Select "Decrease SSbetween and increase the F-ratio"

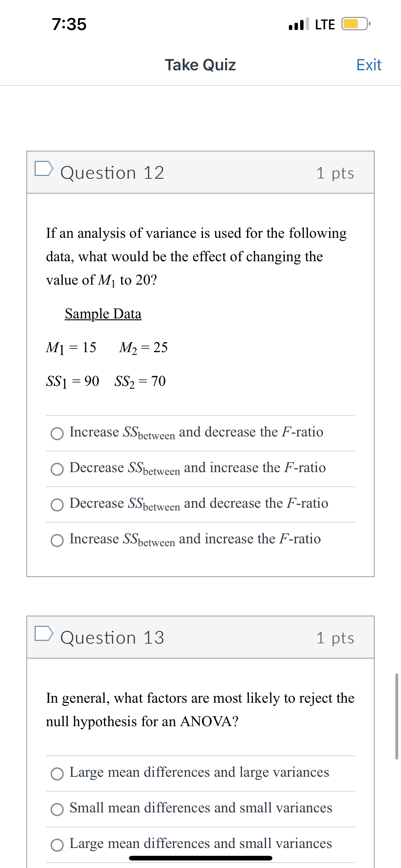pos(57,470)
